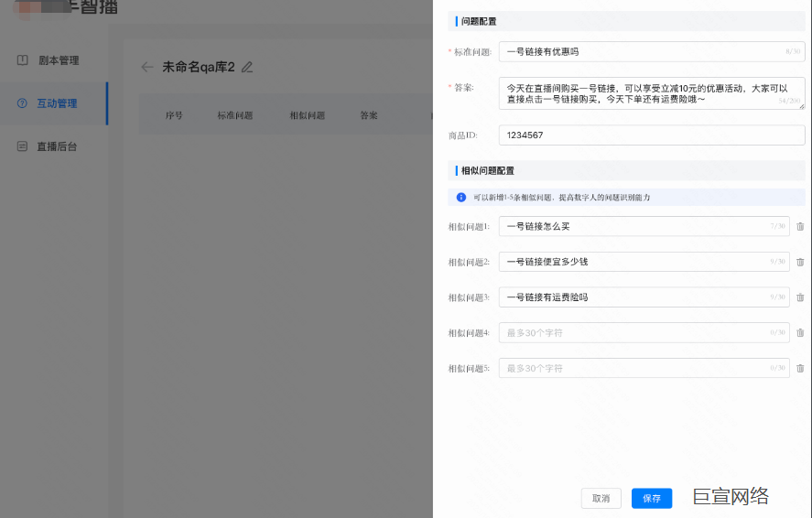
Task: Click the 剧本管理 book icon
Action: 22,60
